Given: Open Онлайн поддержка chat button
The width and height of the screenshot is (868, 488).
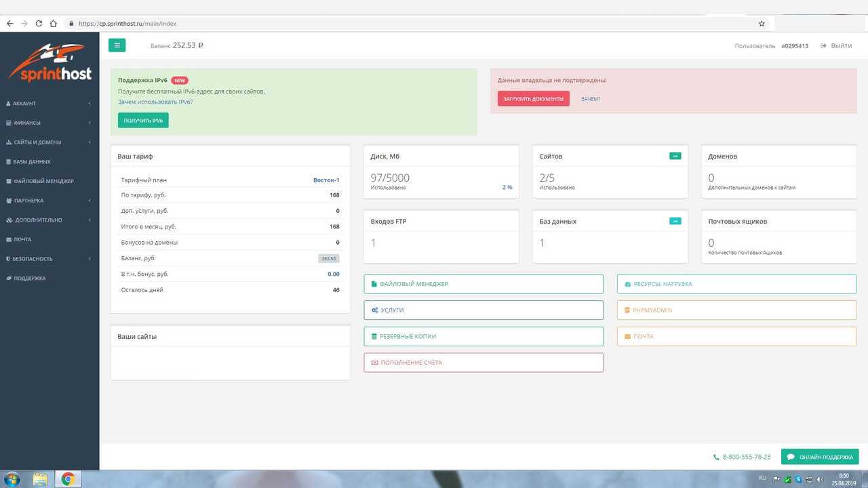Looking at the screenshot, I should pos(820,457).
